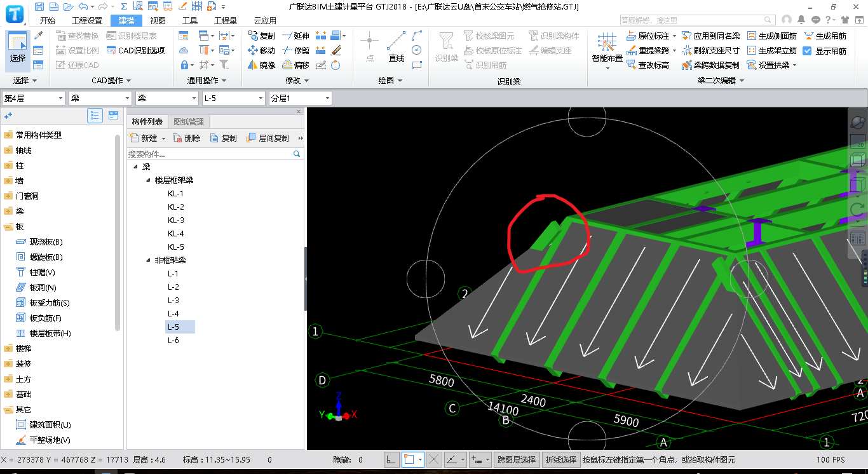The height and width of the screenshot is (474, 868).
Task: Click the eyedropper pick-property icon
Action: pos(38,36)
